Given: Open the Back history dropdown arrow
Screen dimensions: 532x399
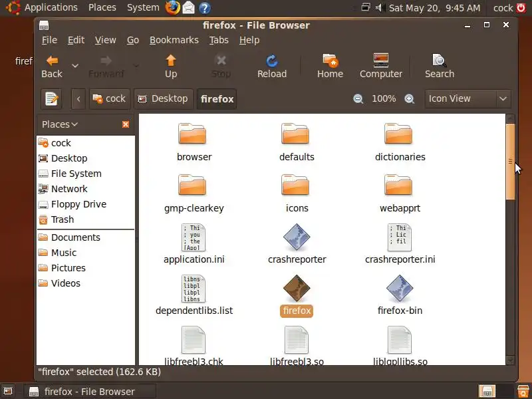Looking at the screenshot, I should [x=75, y=66].
